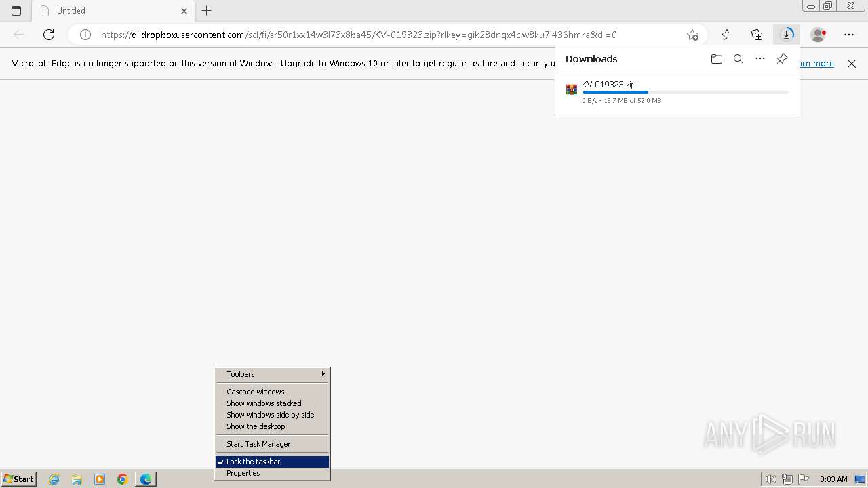Viewport: 868px width, 488px height.
Task: Click the address bar URL field
Action: 387,35
